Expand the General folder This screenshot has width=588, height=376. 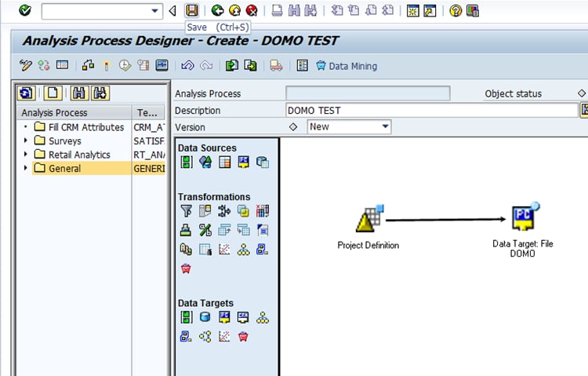coord(26,168)
